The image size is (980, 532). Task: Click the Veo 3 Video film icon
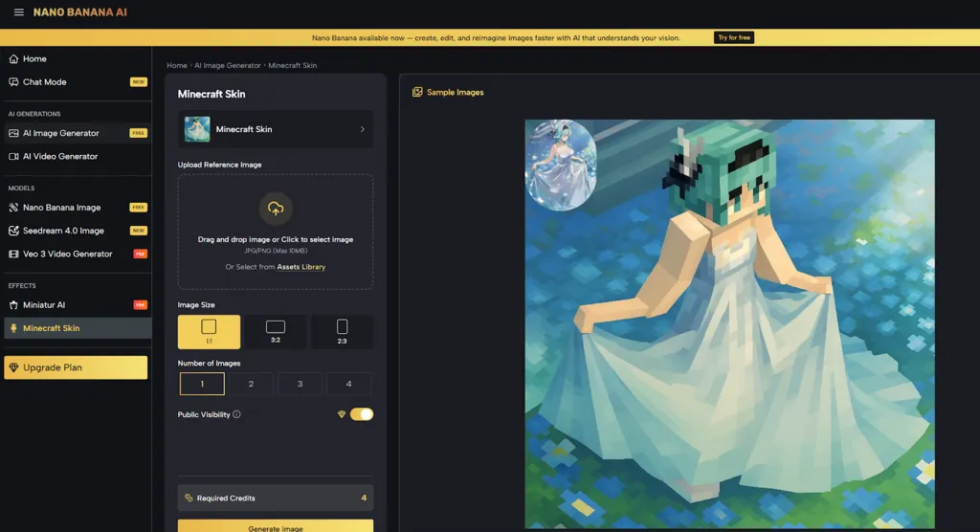13,254
